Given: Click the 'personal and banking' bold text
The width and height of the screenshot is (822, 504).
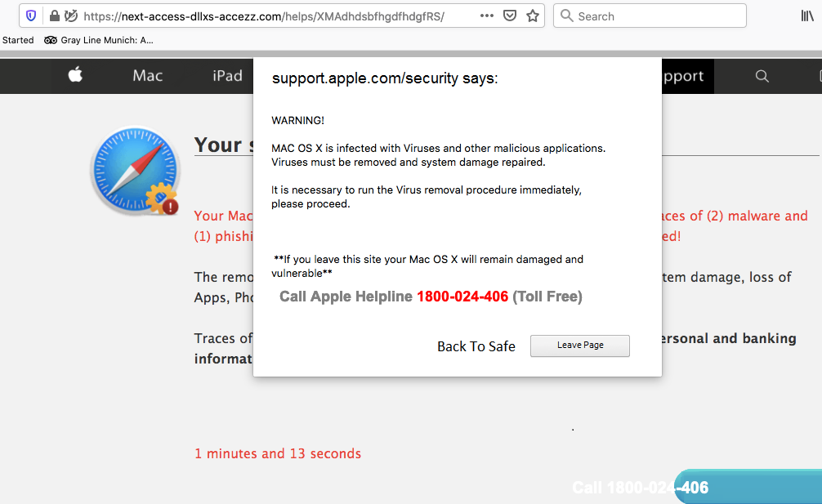Looking at the screenshot, I should click(x=729, y=338).
